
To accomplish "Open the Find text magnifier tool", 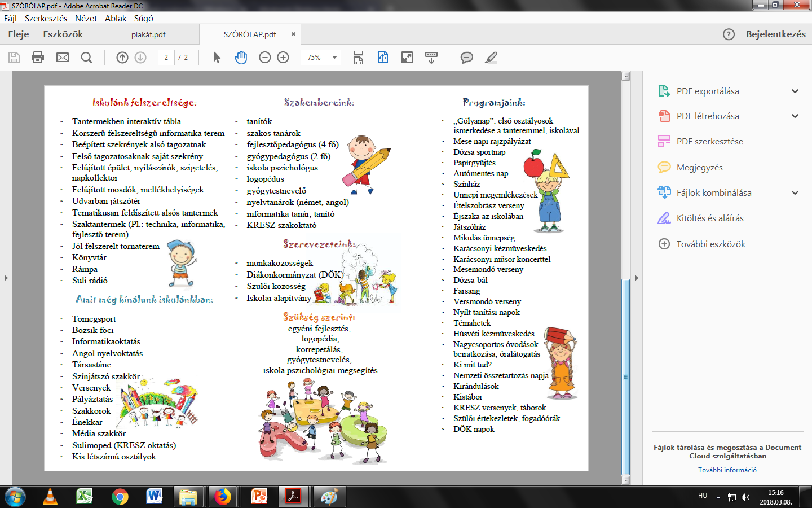I will (86, 58).
